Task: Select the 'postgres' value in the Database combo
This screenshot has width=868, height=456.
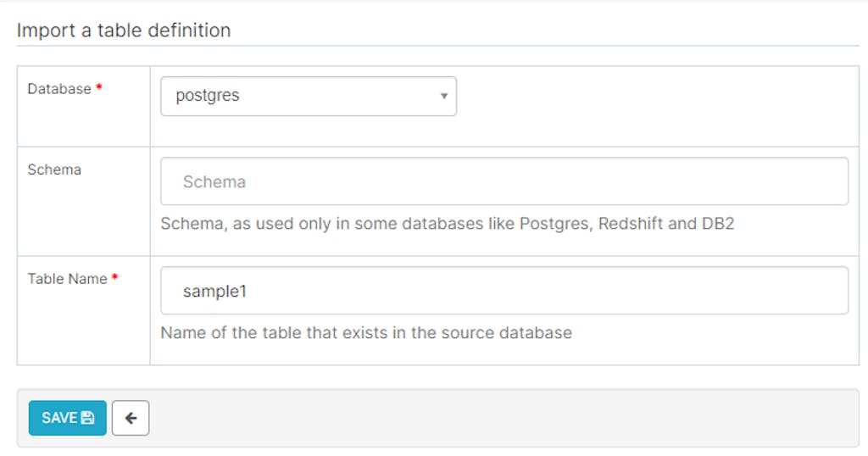Action: tap(208, 96)
